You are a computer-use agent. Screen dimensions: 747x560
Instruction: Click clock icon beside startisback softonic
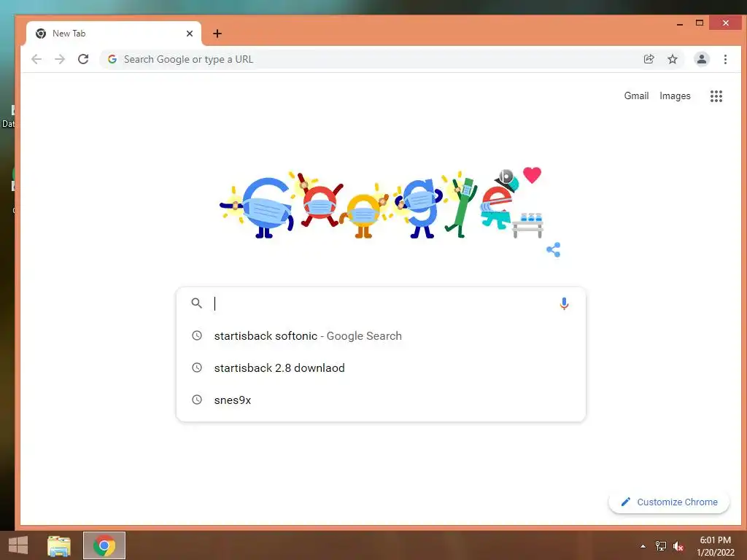197,335
